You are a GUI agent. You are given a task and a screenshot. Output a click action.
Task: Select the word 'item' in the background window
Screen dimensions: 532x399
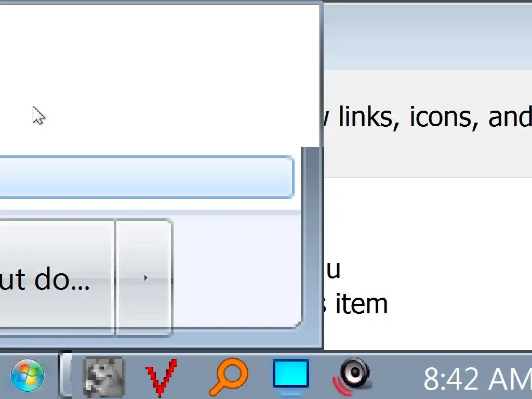[x=362, y=304]
